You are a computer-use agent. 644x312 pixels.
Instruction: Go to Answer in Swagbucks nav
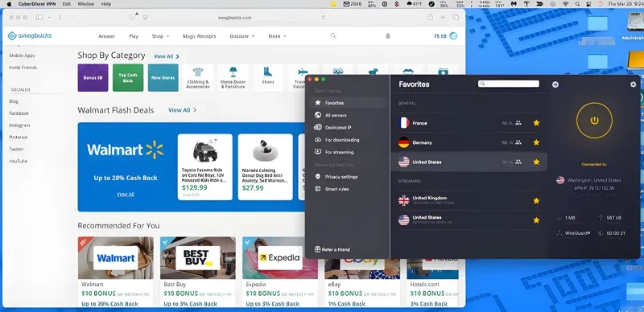pyautogui.click(x=106, y=36)
